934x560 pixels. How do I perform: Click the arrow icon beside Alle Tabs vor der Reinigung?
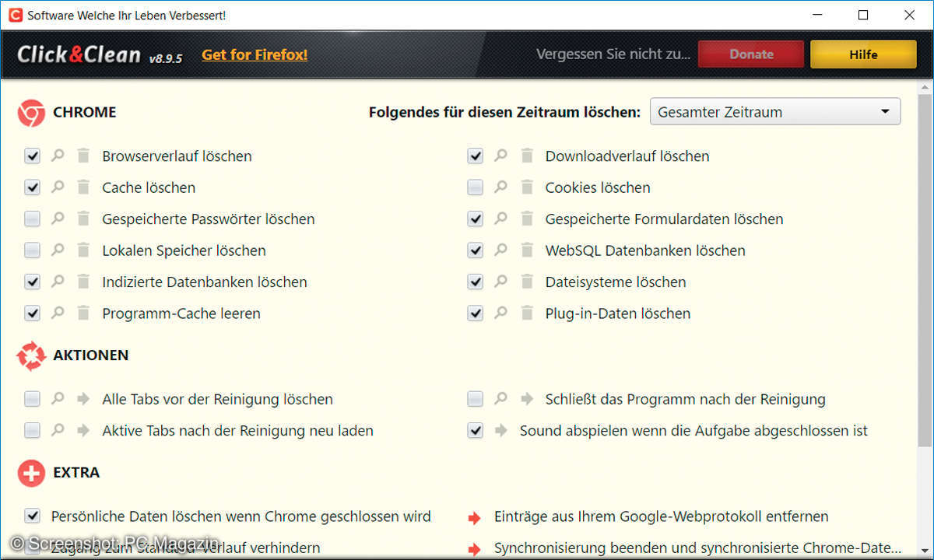[x=83, y=399]
